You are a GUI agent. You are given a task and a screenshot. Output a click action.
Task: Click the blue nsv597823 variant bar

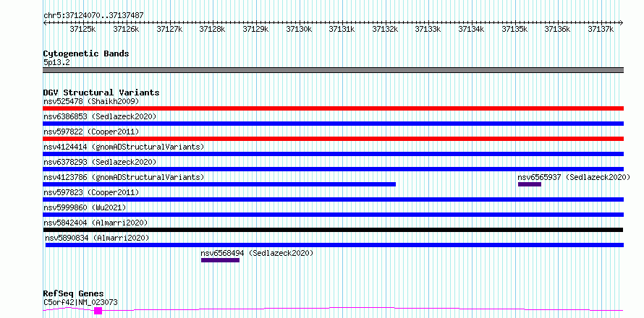click(333, 199)
